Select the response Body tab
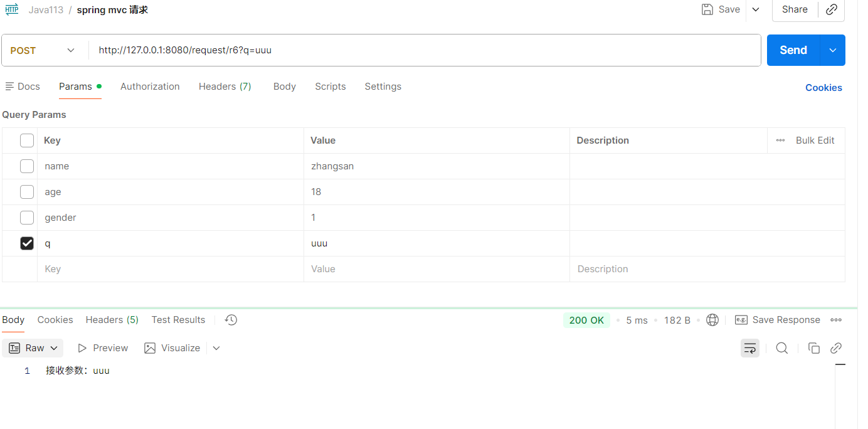868x429 pixels. 13,320
